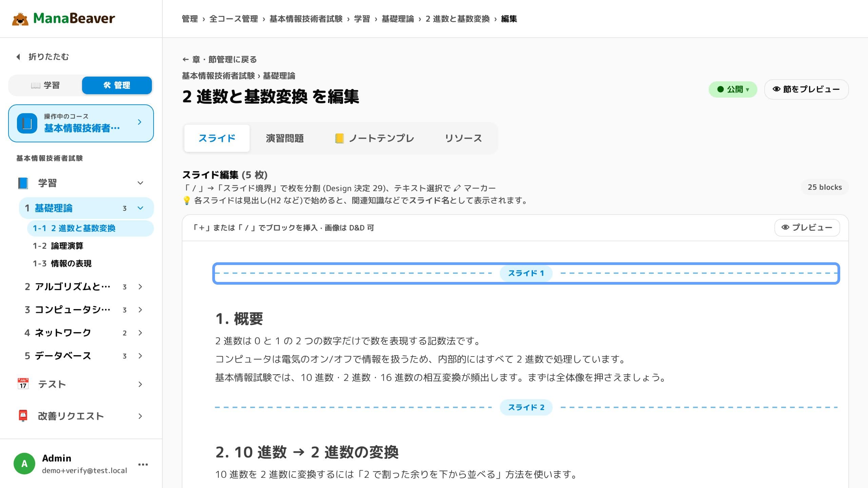Go back via 章・節管理に戻る link
This screenshot has height=488, width=868.
tap(219, 60)
